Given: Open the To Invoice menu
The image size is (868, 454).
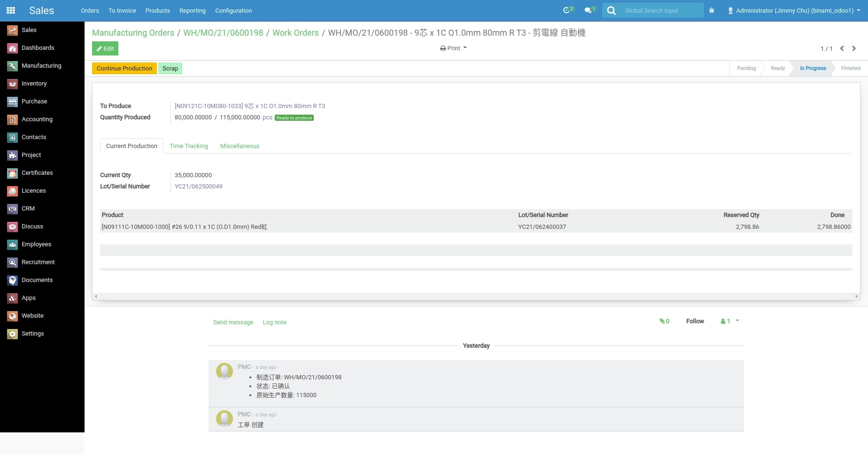Looking at the screenshot, I should pyautogui.click(x=122, y=10).
